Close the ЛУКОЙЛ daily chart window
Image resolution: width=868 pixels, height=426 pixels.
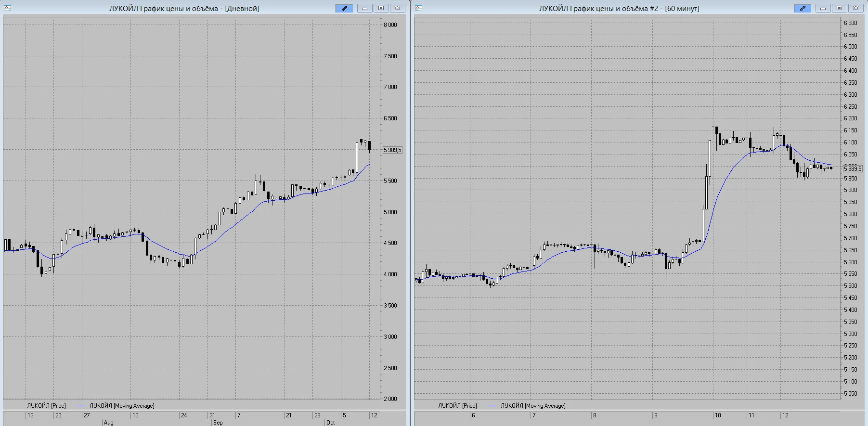point(397,8)
